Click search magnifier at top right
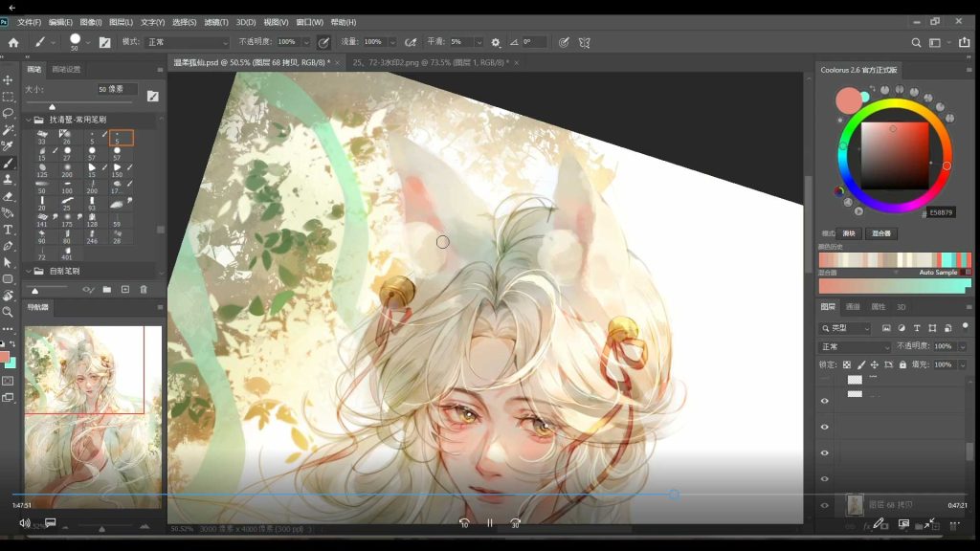 click(916, 42)
